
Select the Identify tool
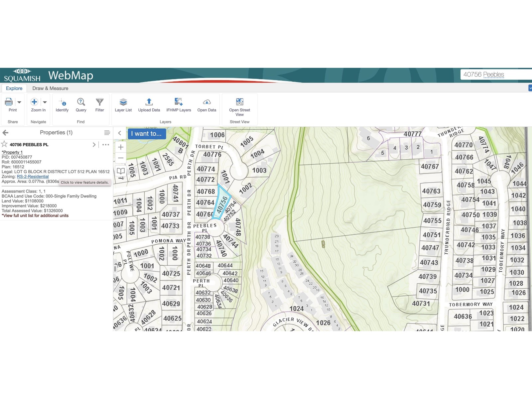click(62, 102)
